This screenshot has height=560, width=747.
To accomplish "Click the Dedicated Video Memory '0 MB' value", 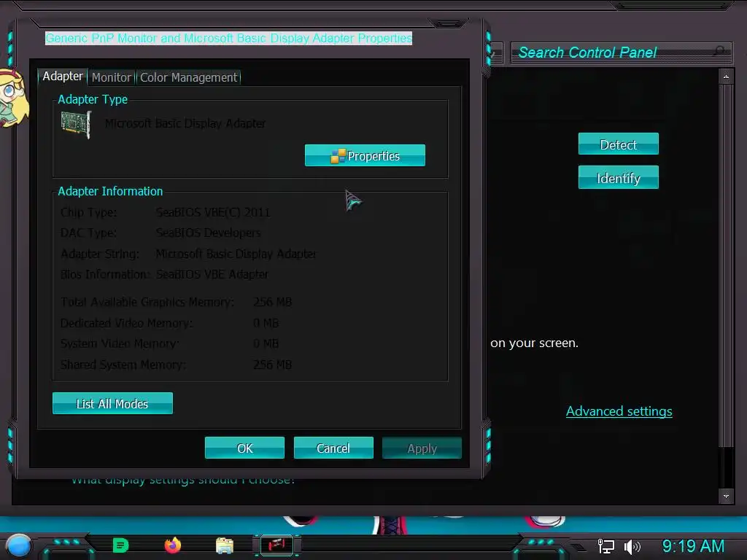I will [266, 323].
